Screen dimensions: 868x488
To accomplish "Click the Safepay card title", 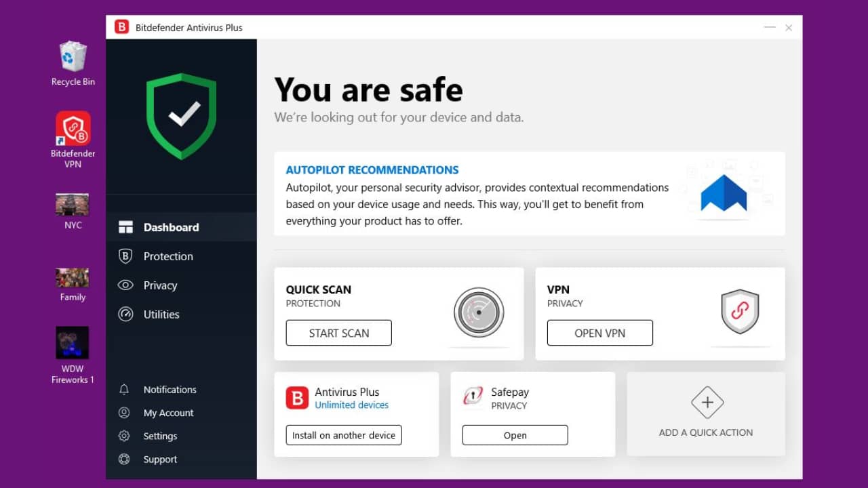I will point(510,392).
